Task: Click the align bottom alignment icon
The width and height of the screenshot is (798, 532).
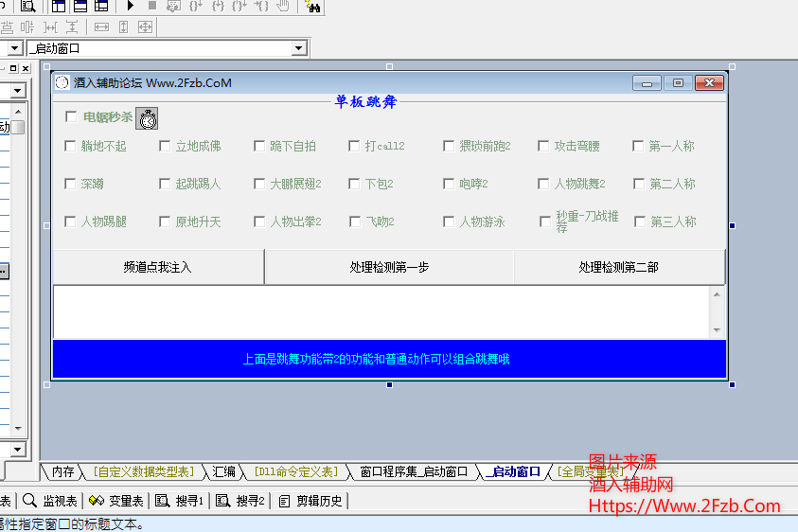Action: tap(7, 27)
